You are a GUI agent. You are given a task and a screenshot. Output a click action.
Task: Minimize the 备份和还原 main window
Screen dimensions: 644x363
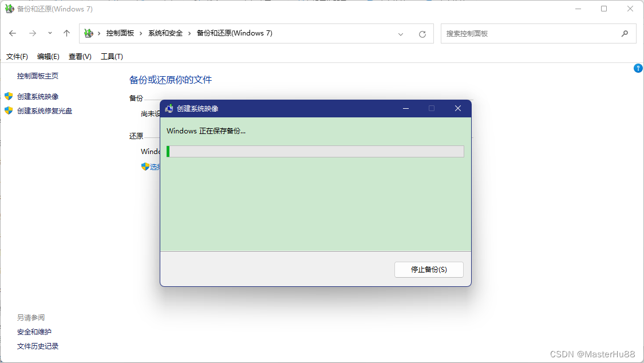pyautogui.click(x=578, y=9)
